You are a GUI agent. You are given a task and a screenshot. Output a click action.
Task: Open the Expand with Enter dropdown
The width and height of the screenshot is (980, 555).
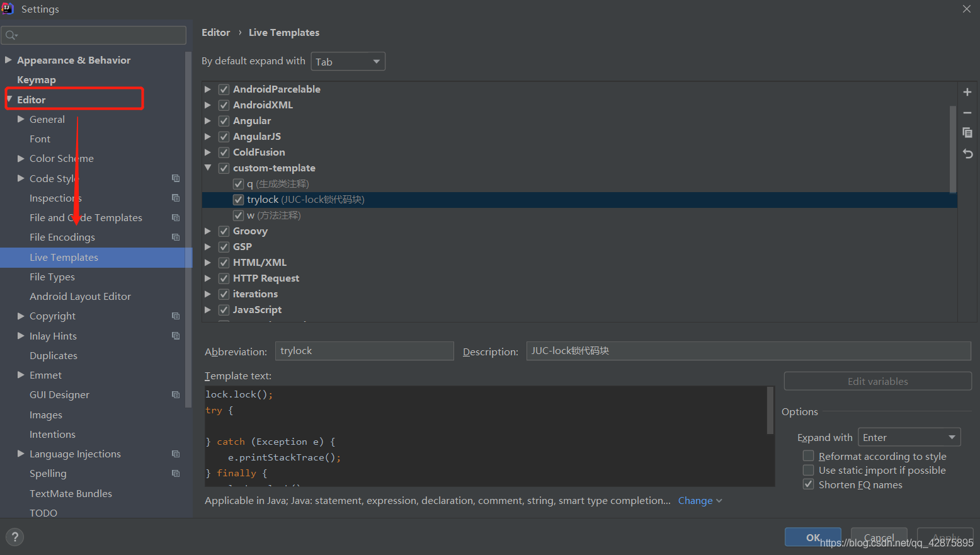coord(909,437)
